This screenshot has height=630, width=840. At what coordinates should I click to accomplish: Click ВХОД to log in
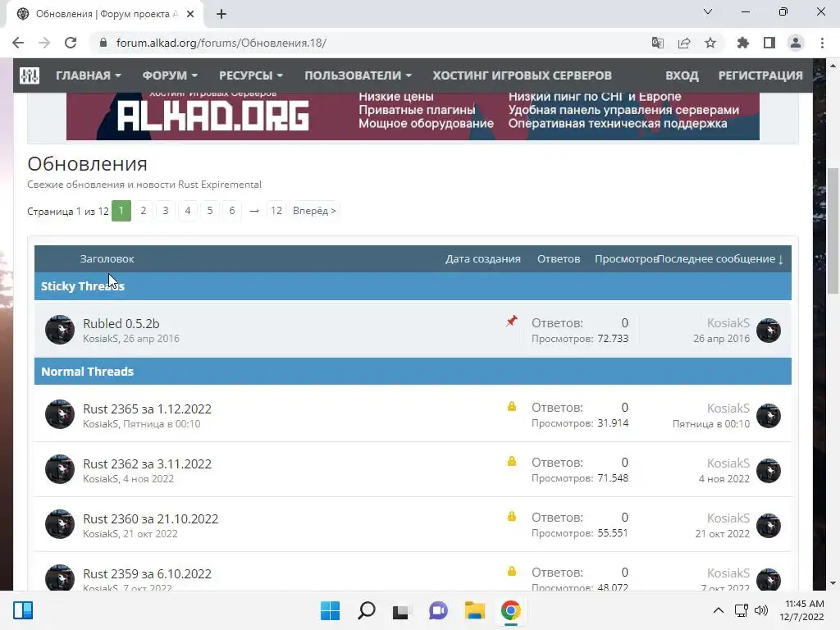click(x=682, y=75)
